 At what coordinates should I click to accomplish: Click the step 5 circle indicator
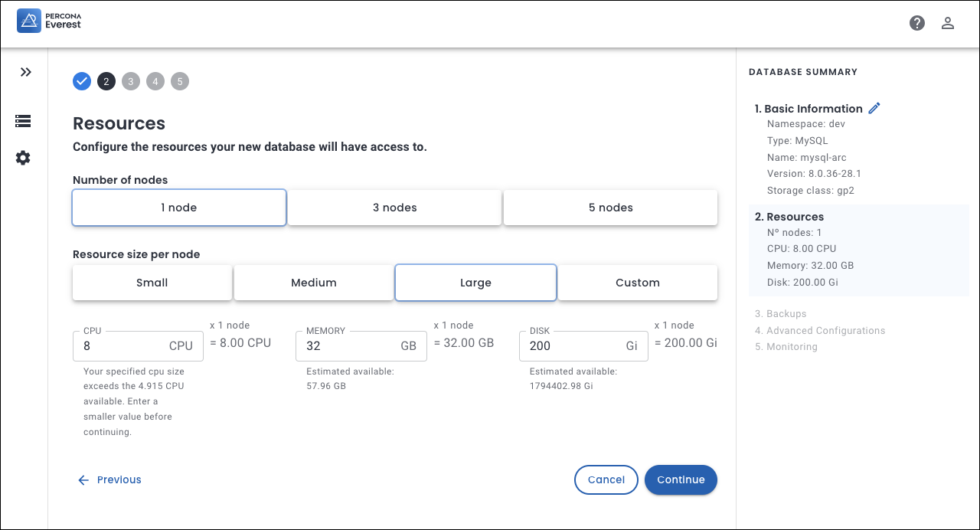point(180,81)
